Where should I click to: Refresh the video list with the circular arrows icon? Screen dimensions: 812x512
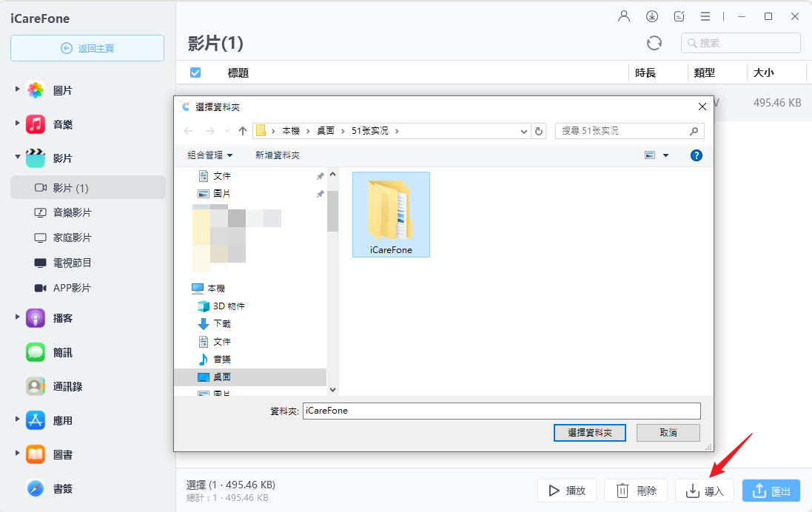[654, 43]
